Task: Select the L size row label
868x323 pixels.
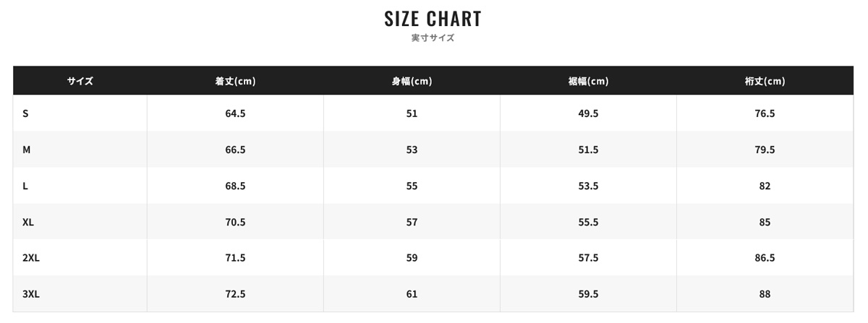Action: click(x=25, y=186)
